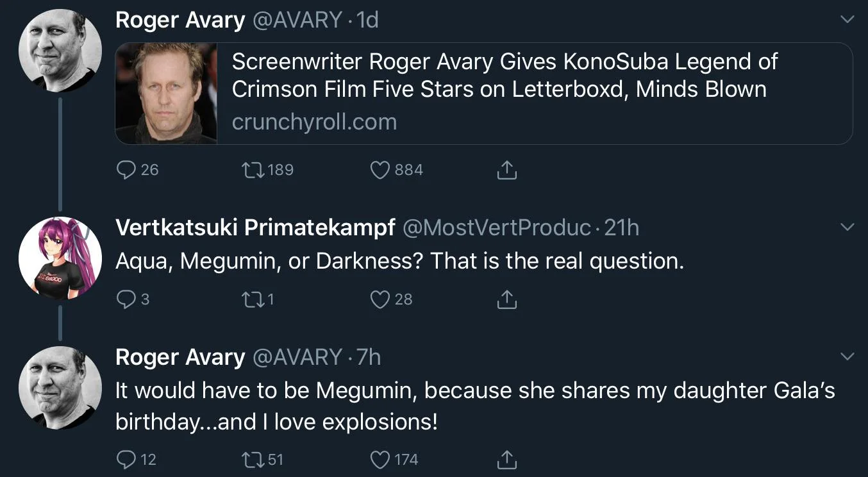Share Vertkatsuki Primatekampf's tweet

(506, 299)
